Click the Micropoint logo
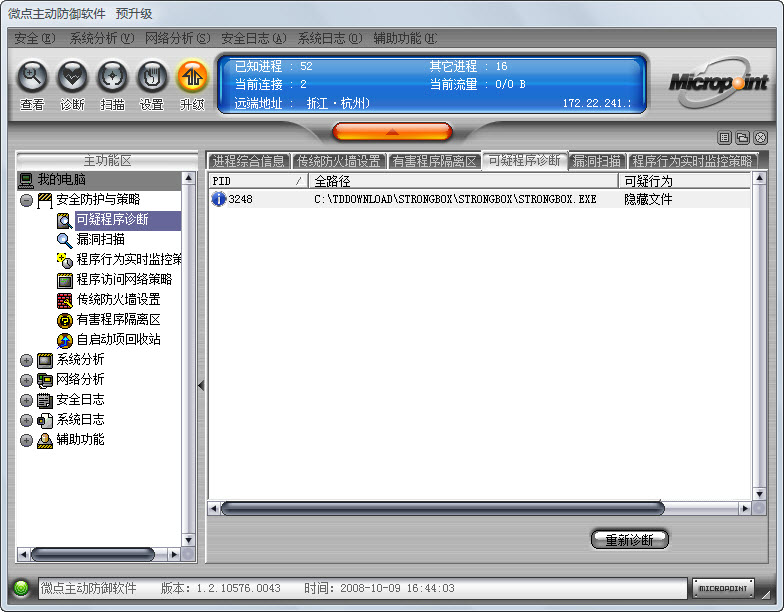The height and width of the screenshot is (612, 784). coord(718,82)
